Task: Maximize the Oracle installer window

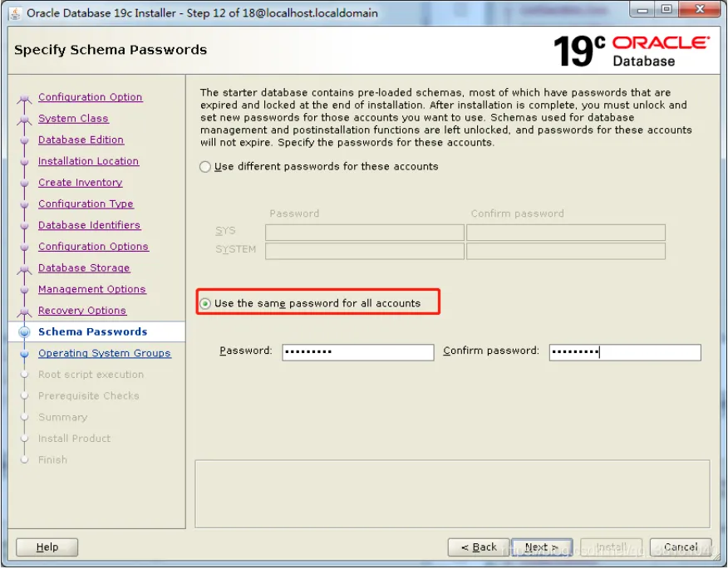Action: tap(667, 10)
